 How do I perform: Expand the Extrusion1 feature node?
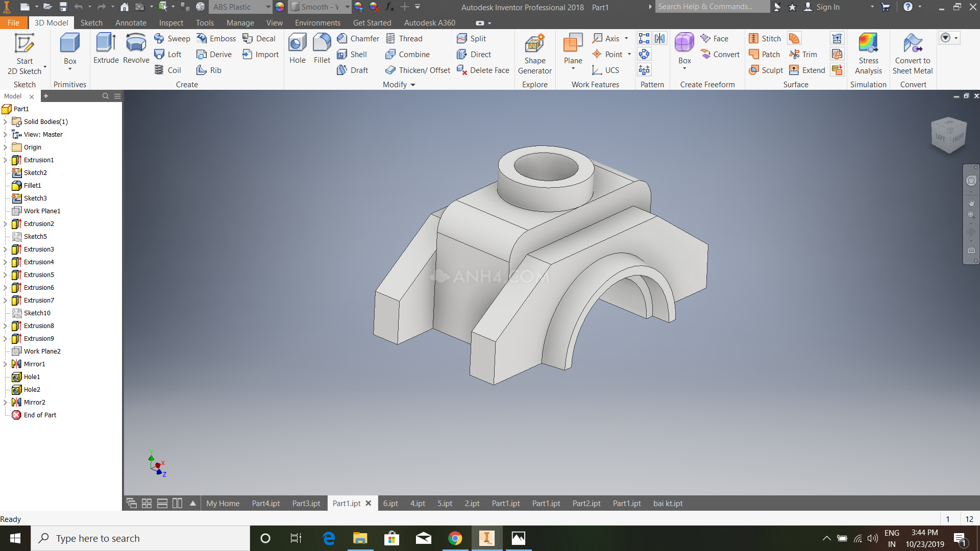tap(5, 160)
